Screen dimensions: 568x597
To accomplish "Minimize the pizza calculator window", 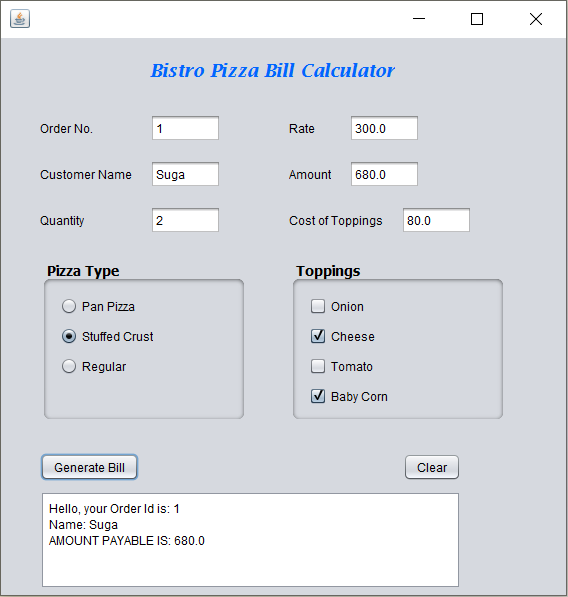I will pos(419,19).
